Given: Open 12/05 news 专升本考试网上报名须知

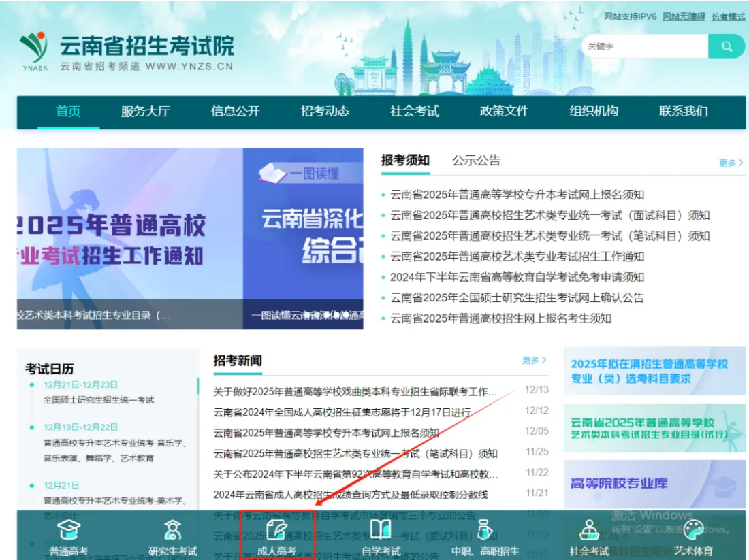Looking at the screenshot, I should click(x=326, y=433).
